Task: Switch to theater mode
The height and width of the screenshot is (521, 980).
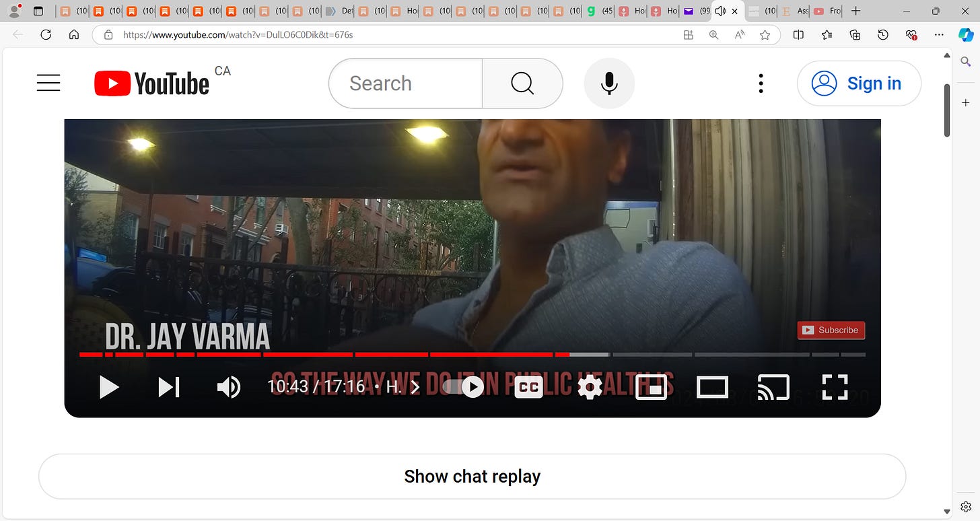Action: 712,387
